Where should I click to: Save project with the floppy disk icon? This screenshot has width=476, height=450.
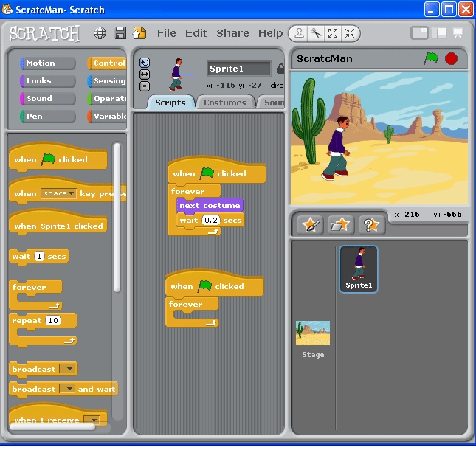[x=120, y=33]
